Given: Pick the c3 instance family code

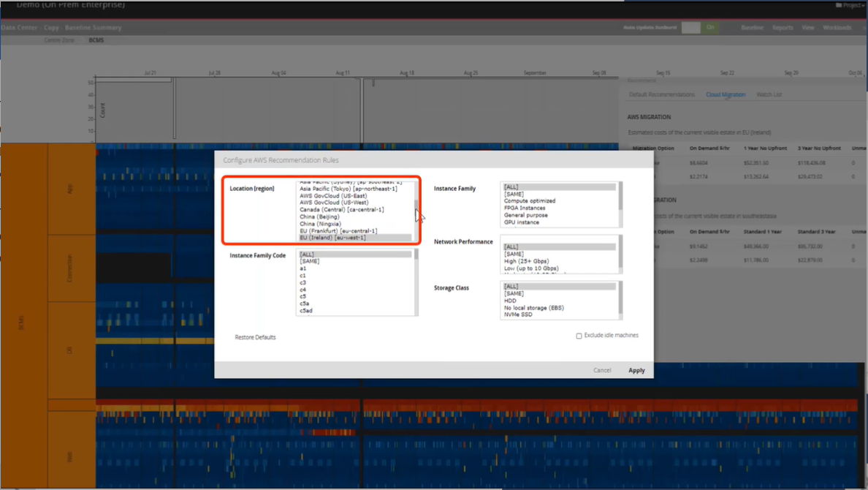Looking at the screenshot, I should [x=302, y=283].
